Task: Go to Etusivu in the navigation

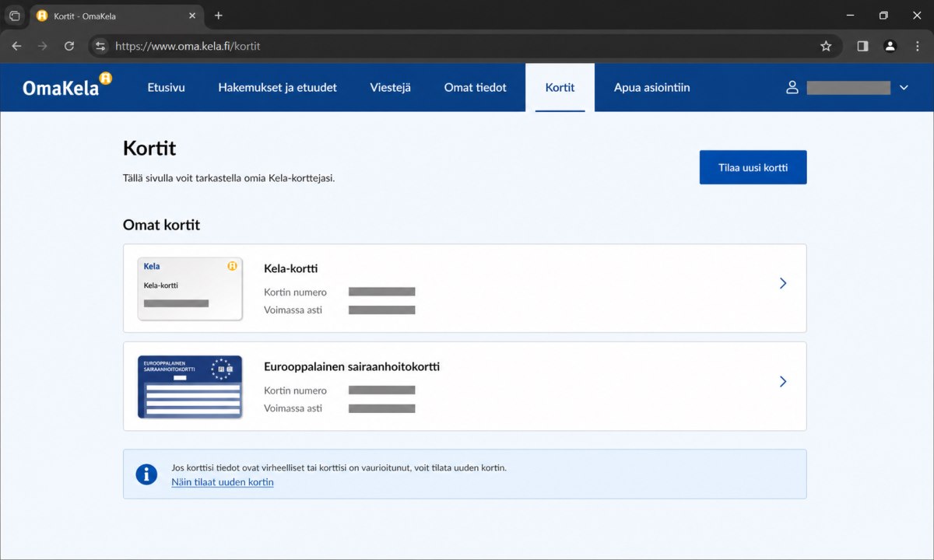Action: 167,87
